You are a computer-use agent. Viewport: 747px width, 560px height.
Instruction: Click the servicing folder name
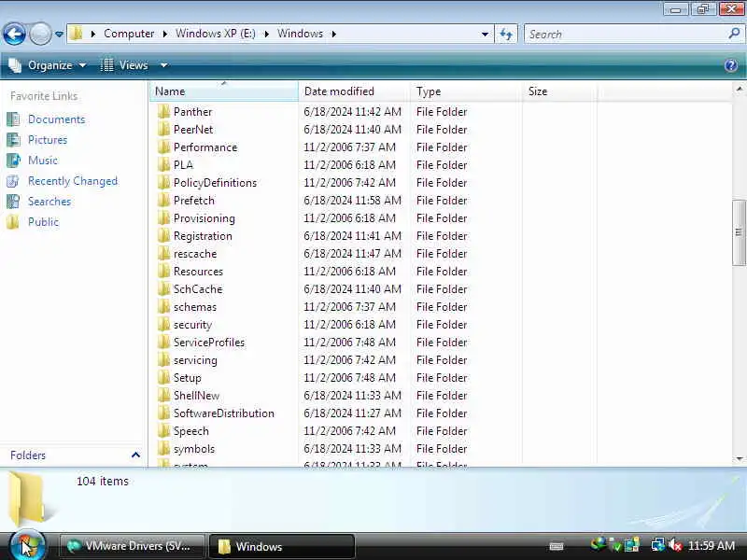point(195,360)
